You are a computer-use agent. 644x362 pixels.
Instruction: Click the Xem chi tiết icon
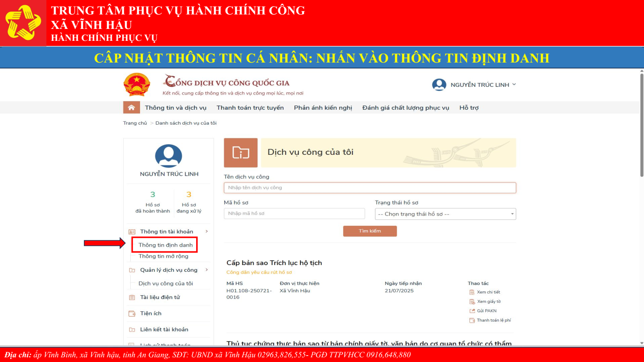[x=472, y=292]
